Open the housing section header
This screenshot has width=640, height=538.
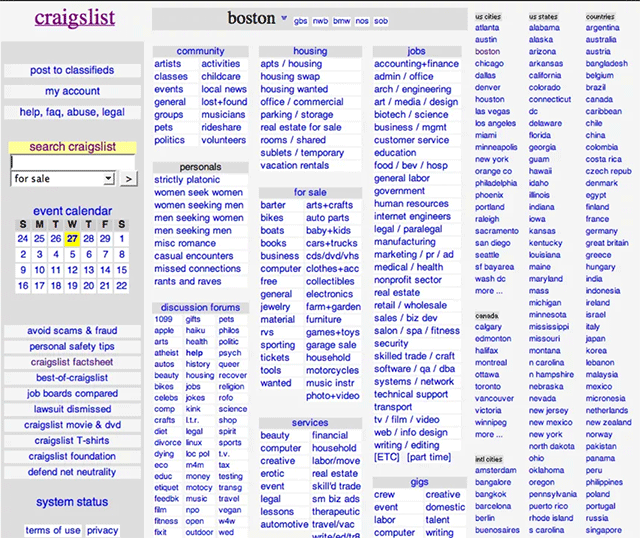(x=309, y=51)
